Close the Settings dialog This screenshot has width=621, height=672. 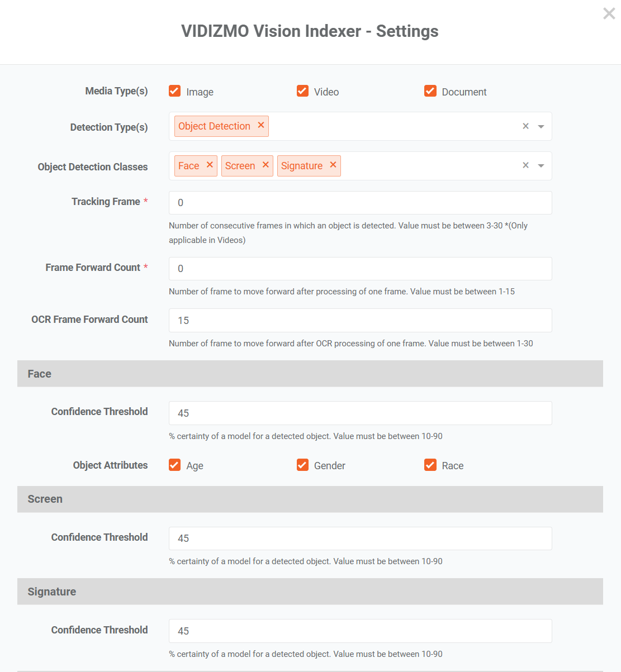click(x=609, y=13)
